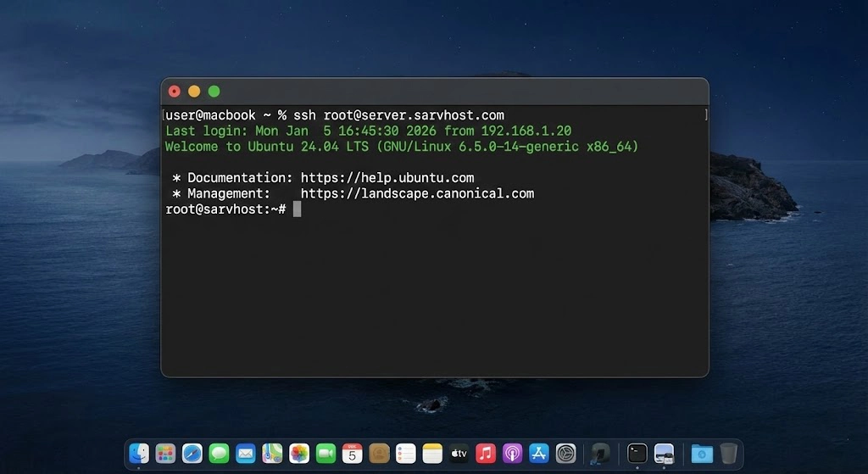Click the IP address 192.168.1.20

coord(526,131)
